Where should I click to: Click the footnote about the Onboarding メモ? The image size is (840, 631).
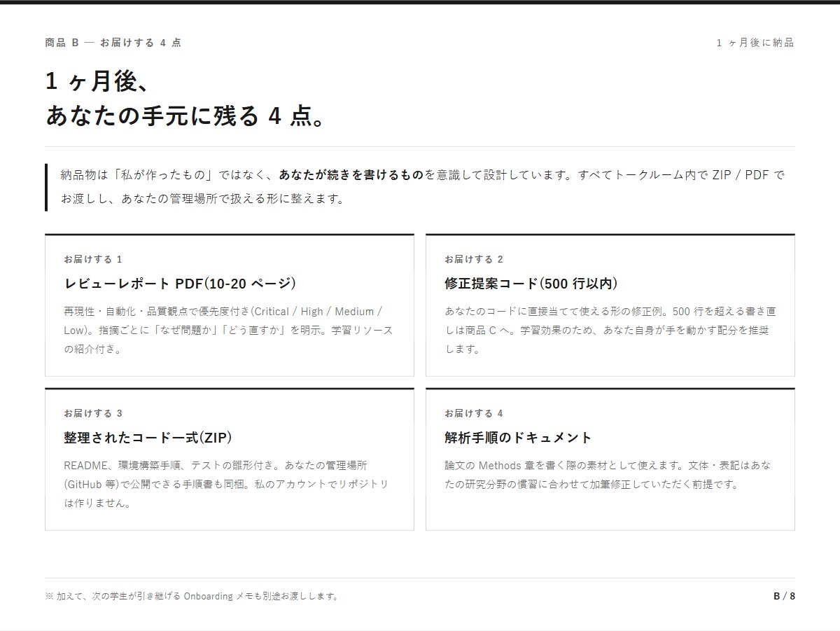pos(192,597)
